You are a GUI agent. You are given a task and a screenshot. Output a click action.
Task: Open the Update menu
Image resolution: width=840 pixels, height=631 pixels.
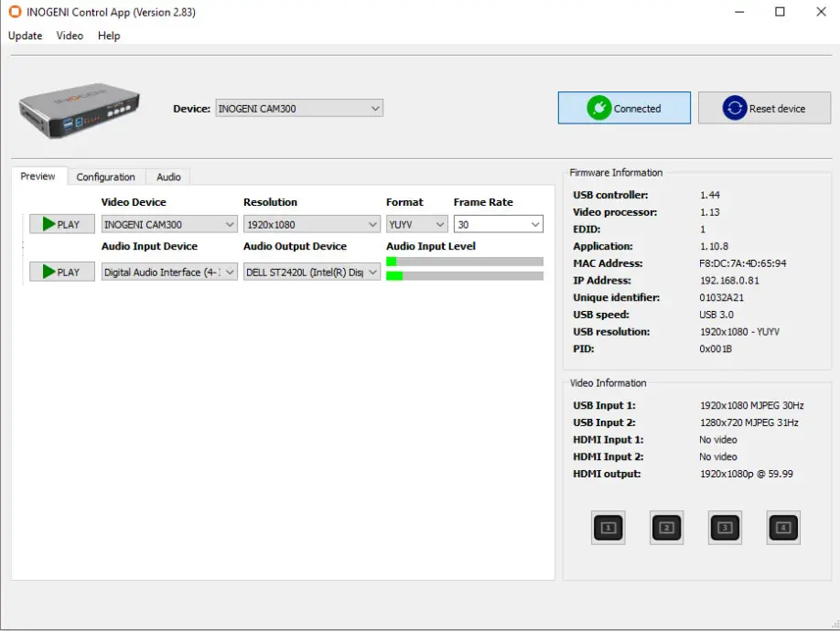(24, 36)
